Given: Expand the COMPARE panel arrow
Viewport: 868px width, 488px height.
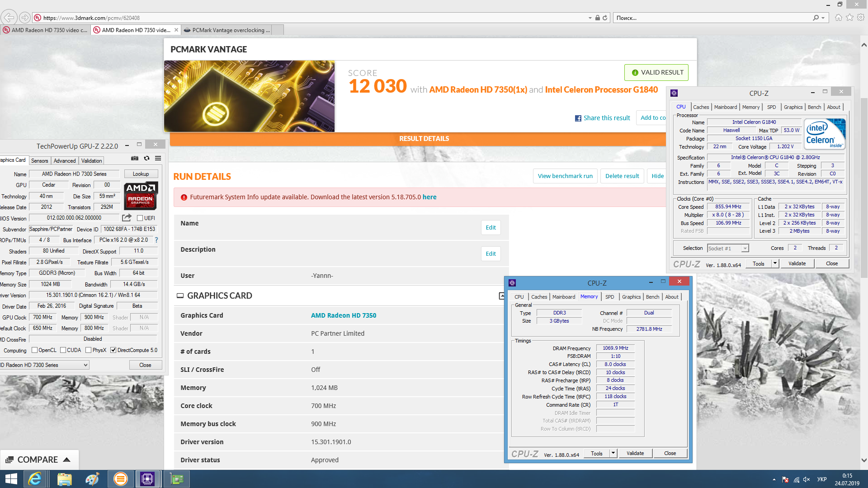Looking at the screenshot, I should tap(67, 460).
